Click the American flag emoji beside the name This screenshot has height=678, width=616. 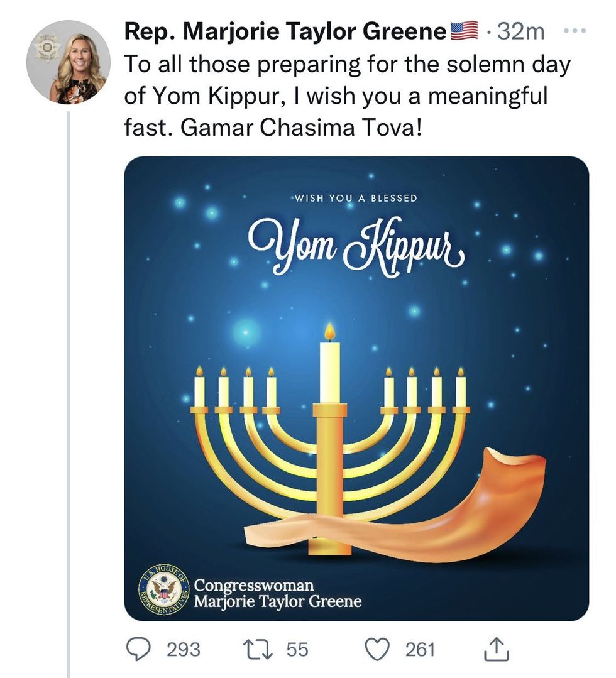464,31
